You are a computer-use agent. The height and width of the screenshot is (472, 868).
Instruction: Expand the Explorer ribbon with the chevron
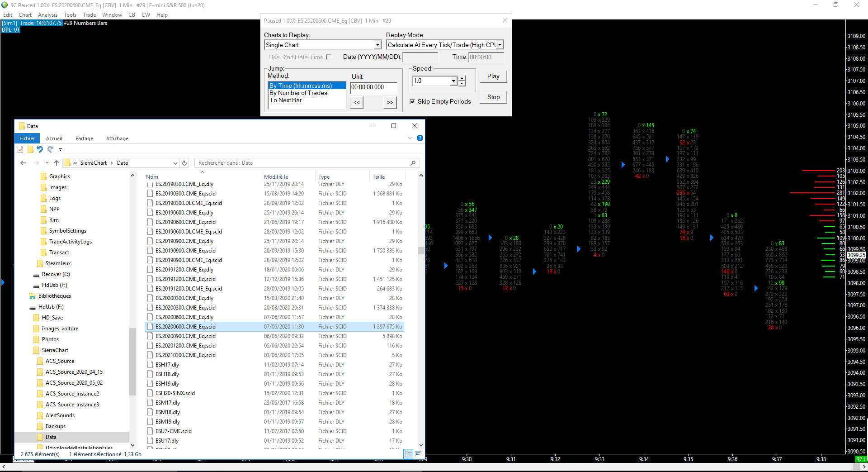(410, 138)
